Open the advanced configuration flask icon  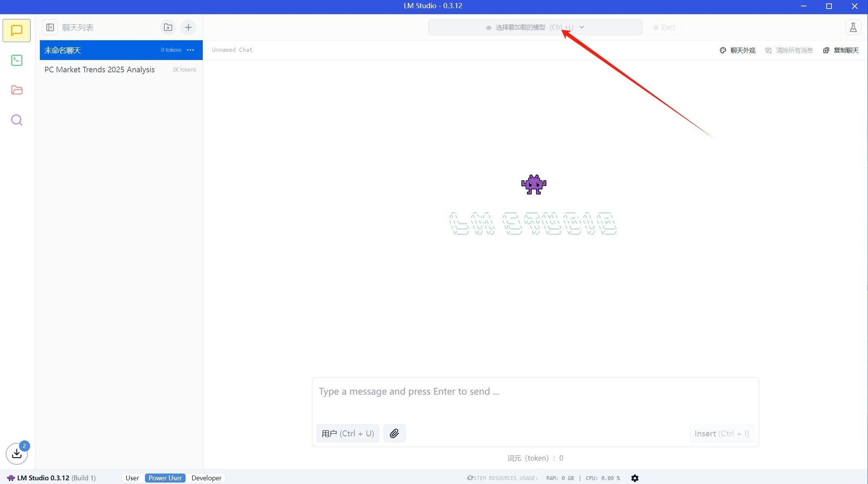[853, 27]
